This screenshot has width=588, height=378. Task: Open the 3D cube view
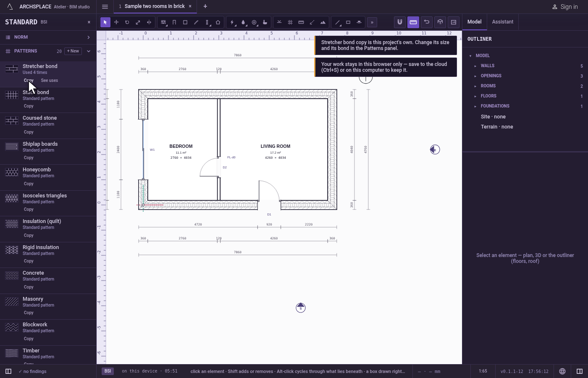tap(440, 22)
